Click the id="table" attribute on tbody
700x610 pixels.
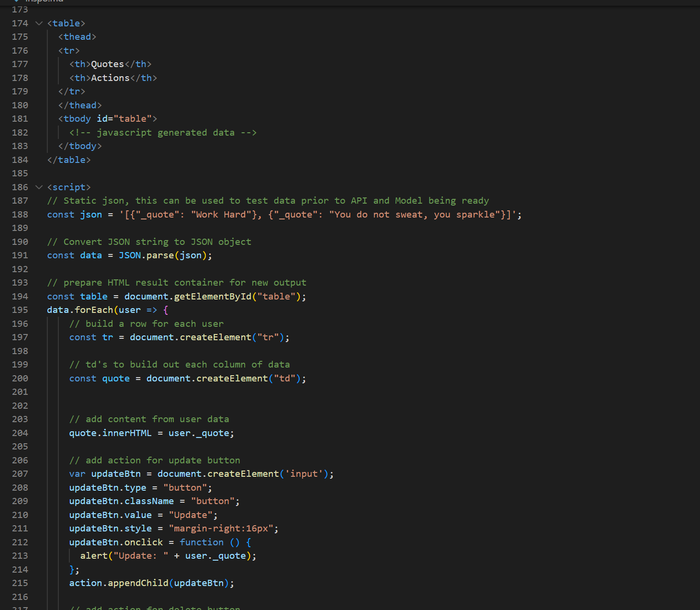[x=124, y=118]
